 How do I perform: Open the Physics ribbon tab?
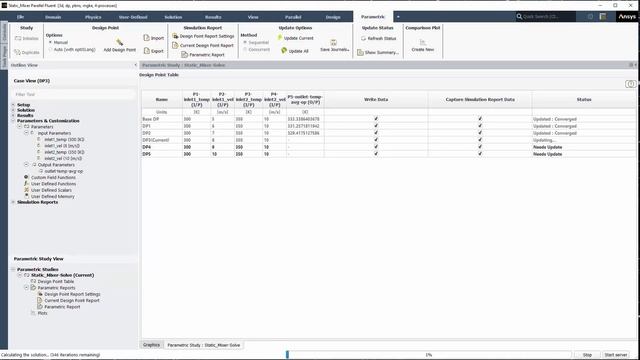click(x=93, y=17)
